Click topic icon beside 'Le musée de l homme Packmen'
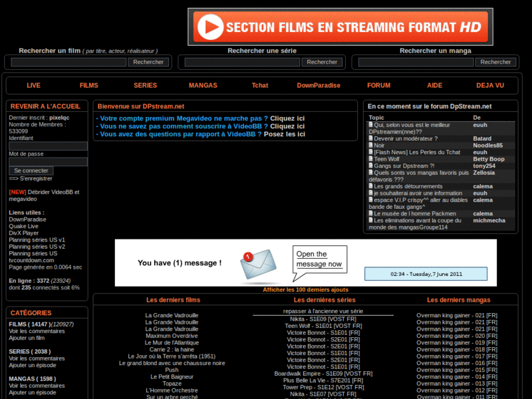532x399 pixels. point(371,213)
